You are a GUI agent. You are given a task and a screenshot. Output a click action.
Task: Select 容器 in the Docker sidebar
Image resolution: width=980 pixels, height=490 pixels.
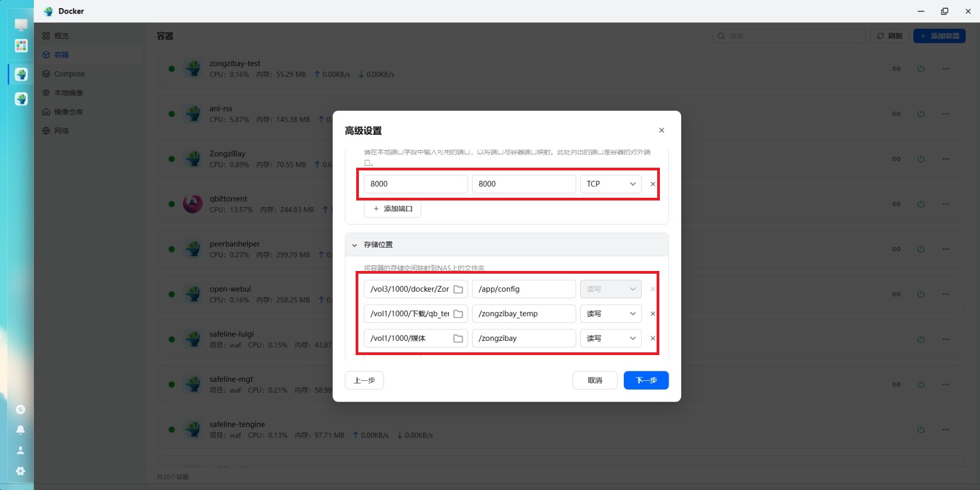(91, 55)
